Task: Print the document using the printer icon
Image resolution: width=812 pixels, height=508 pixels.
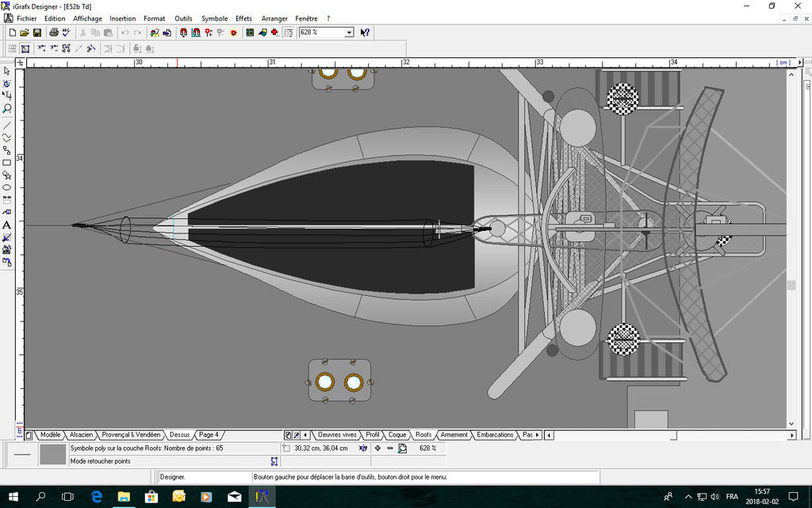Action: tap(54, 33)
